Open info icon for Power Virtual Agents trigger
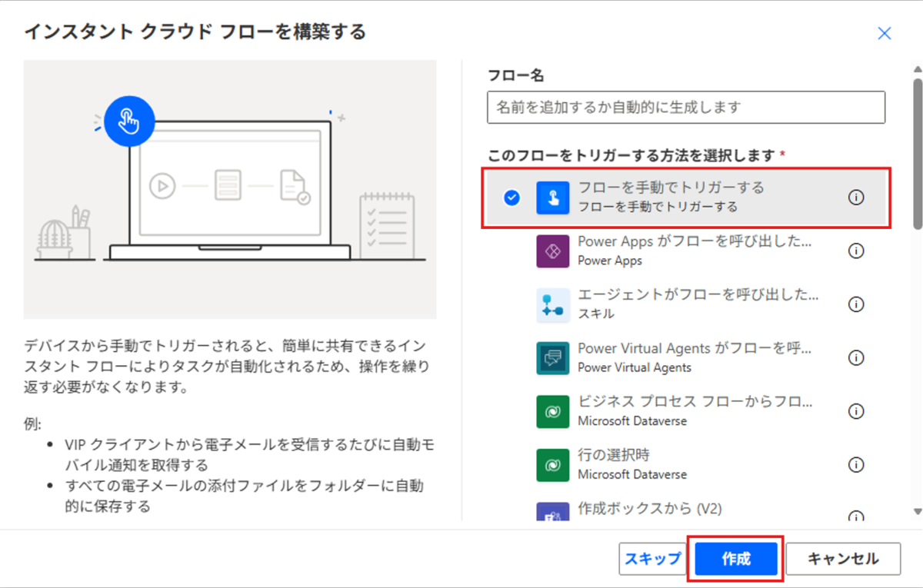This screenshot has width=923, height=588. pos(855,358)
